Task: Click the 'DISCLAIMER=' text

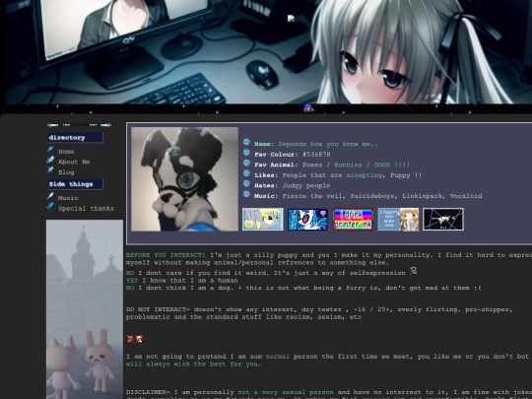Action: click(x=148, y=392)
